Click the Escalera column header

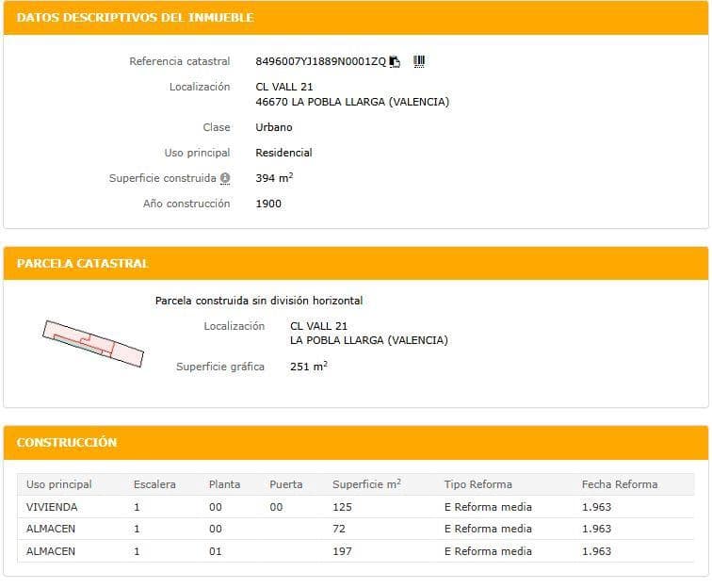[x=154, y=484]
